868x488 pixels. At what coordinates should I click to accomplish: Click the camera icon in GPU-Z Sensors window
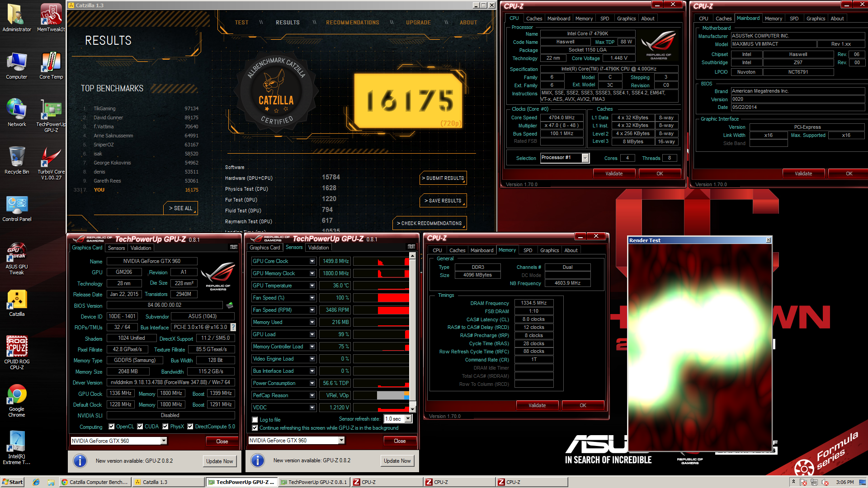click(x=411, y=247)
